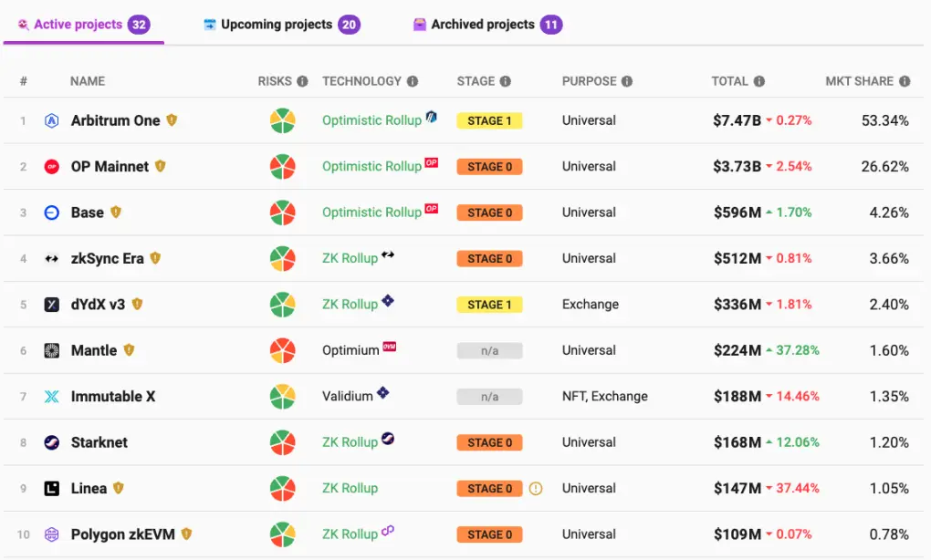Click the Mantle risk pie chart

(x=282, y=350)
